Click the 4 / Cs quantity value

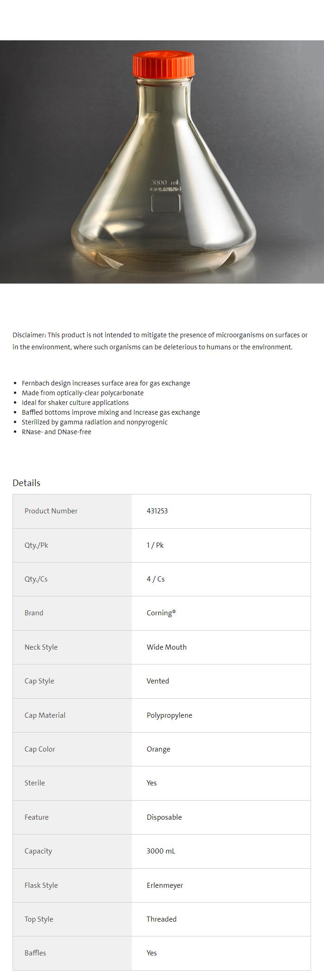click(x=156, y=579)
